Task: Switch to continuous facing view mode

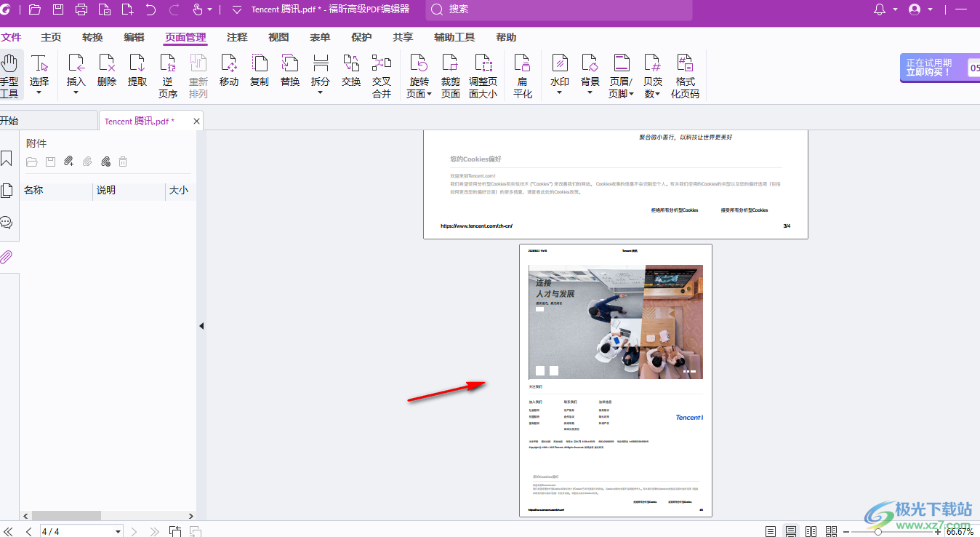Action: click(832, 531)
